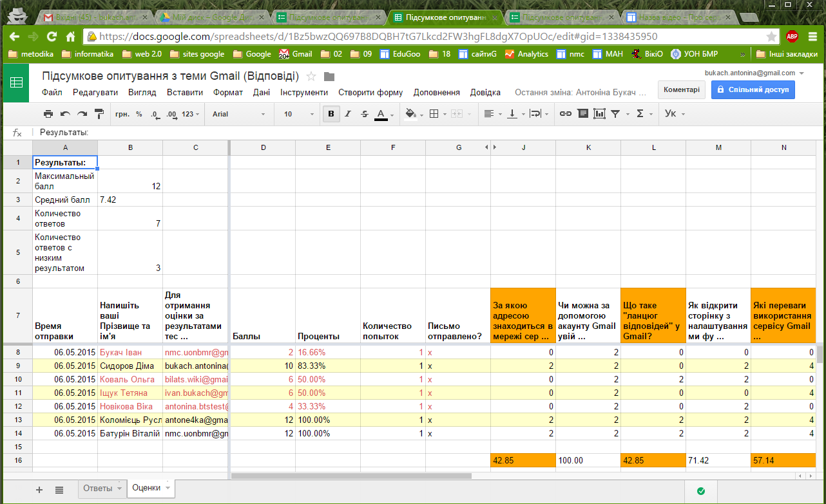Click Chrome back button
The height and width of the screenshot is (504, 826).
(14, 37)
